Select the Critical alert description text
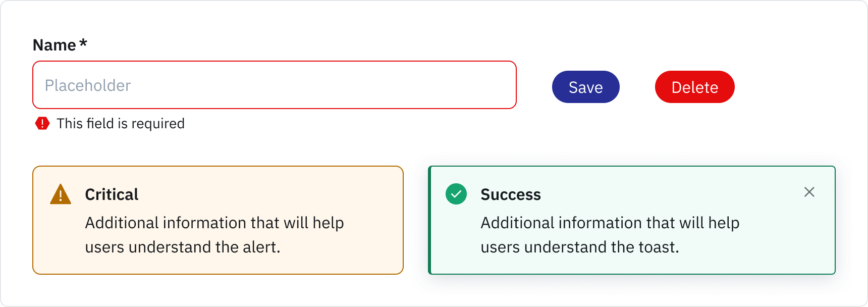This screenshot has height=307, width=868. pyautogui.click(x=214, y=234)
